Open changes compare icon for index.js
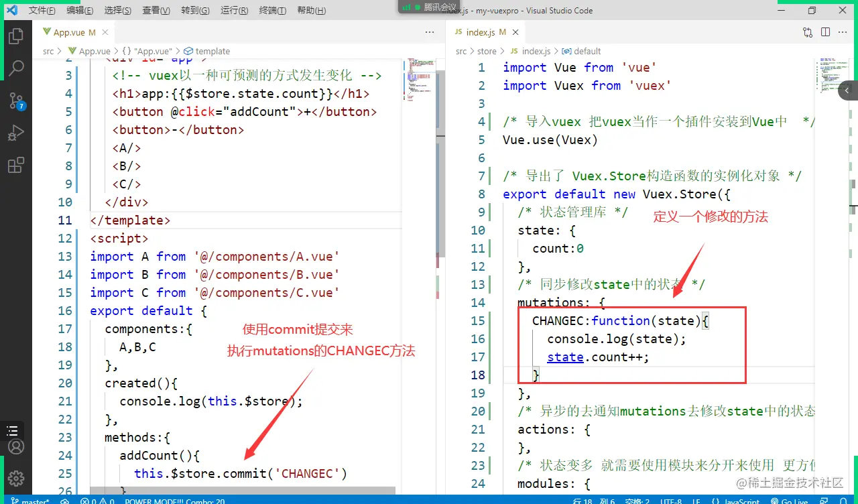 [808, 32]
